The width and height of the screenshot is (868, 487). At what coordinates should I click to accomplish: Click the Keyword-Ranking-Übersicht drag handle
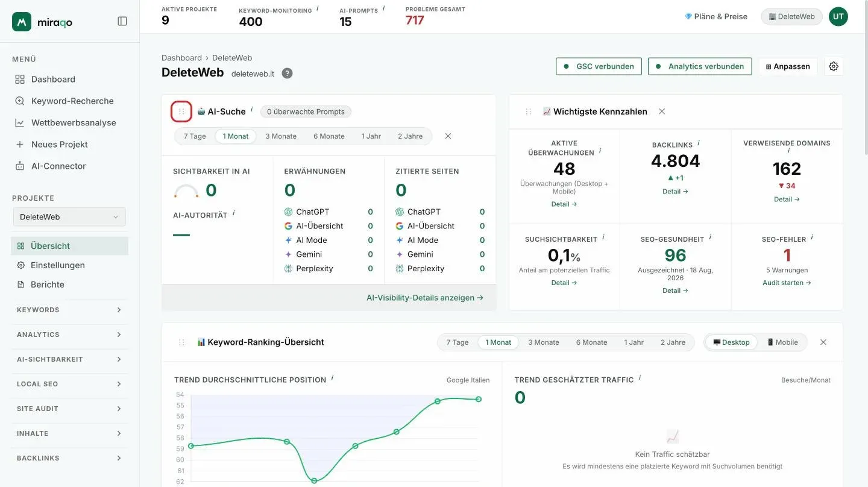pyautogui.click(x=181, y=342)
